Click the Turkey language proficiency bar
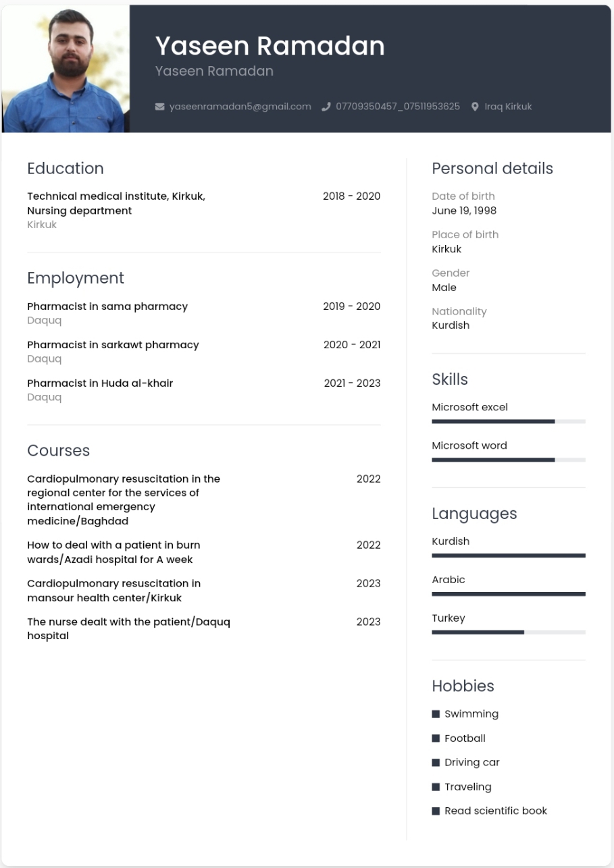The height and width of the screenshot is (868, 614). (x=509, y=632)
